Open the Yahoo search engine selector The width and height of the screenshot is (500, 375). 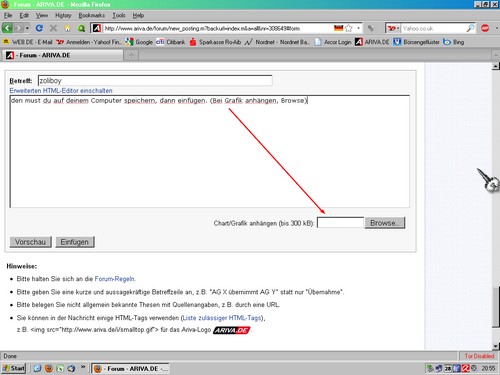click(393, 28)
